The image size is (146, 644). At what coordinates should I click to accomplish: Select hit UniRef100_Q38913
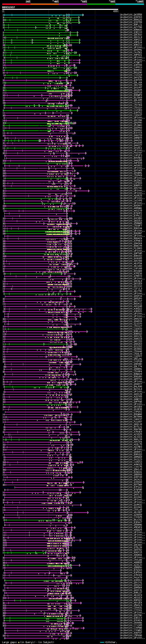click(x=131, y=580)
